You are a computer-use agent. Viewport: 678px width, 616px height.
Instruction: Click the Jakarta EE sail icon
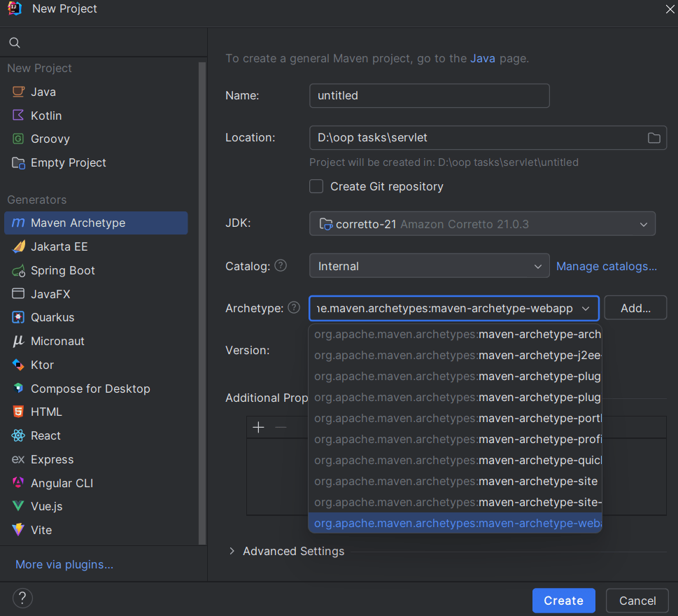(19, 246)
